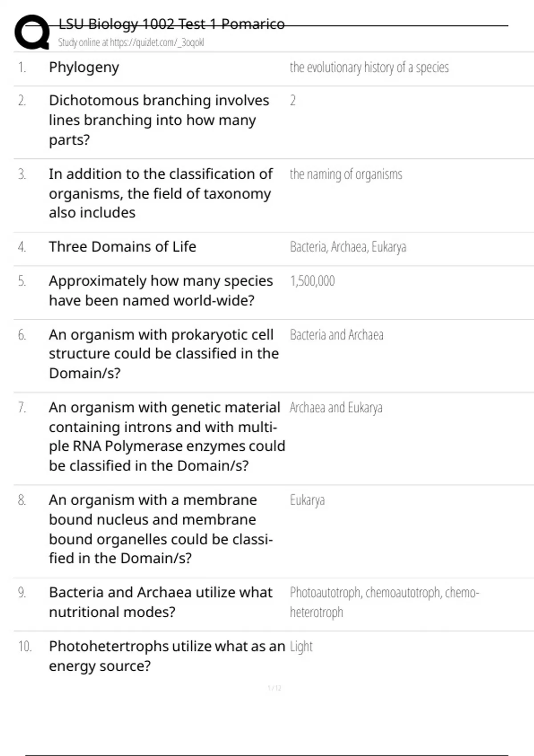Select the field of taxonomy question
The width and height of the screenshot is (534, 756).
161,193
